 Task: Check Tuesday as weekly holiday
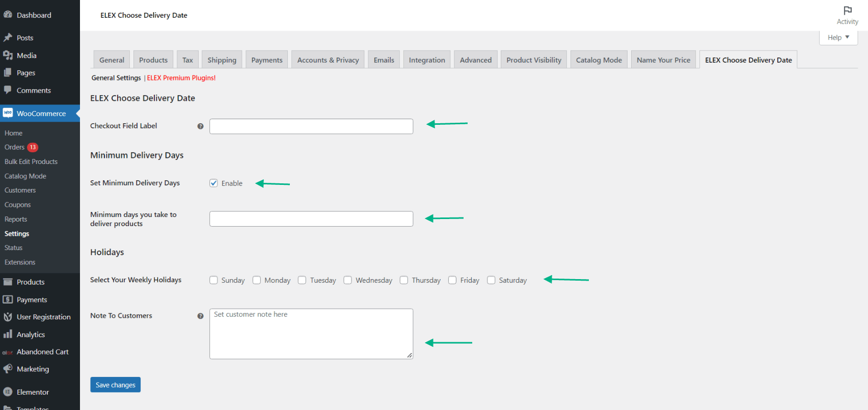click(302, 280)
